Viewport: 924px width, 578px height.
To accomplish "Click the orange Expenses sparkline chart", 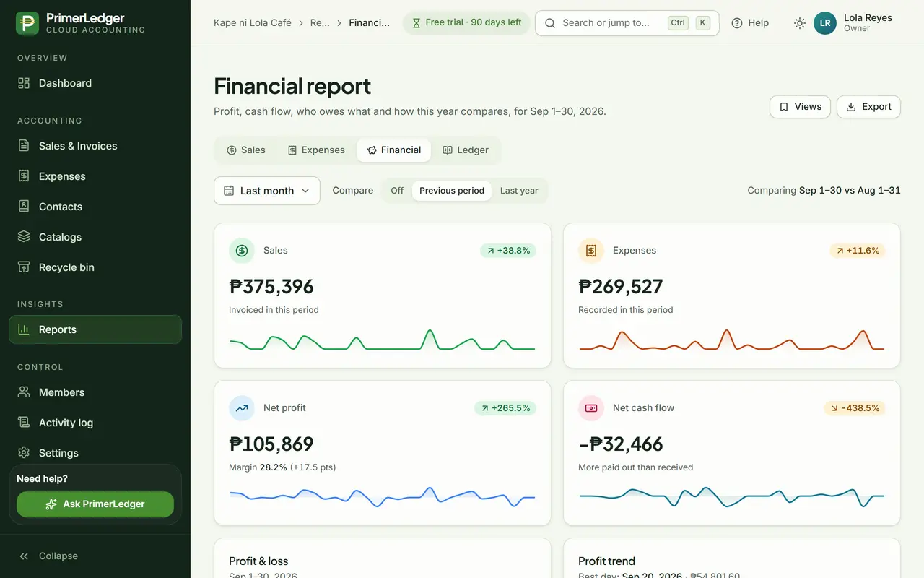I will coord(731,340).
